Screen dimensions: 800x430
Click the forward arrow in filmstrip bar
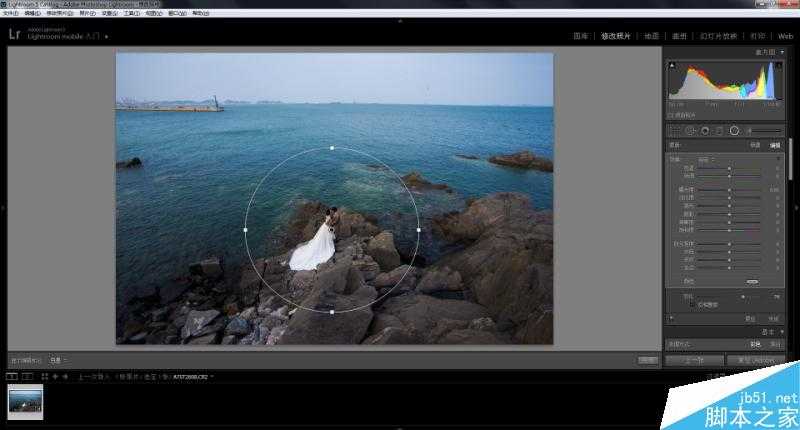tap(63, 377)
